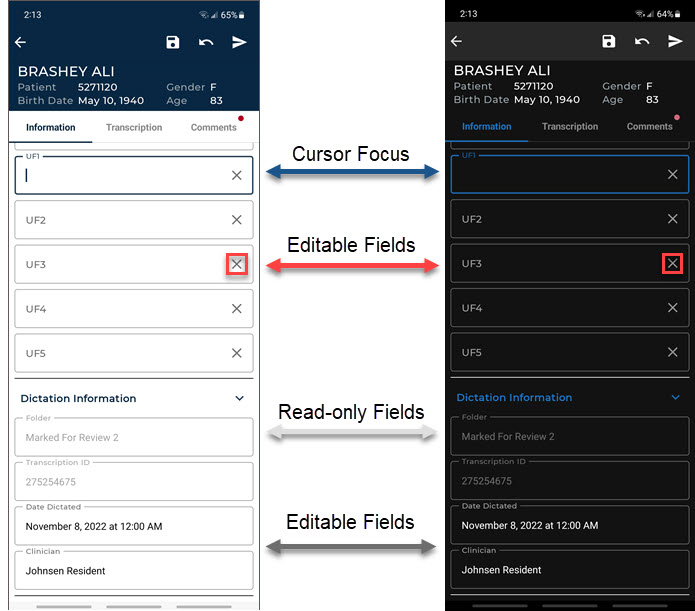Open the Comments tab in light theme
This screenshot has height=611, width=695.
click(213, 128)
